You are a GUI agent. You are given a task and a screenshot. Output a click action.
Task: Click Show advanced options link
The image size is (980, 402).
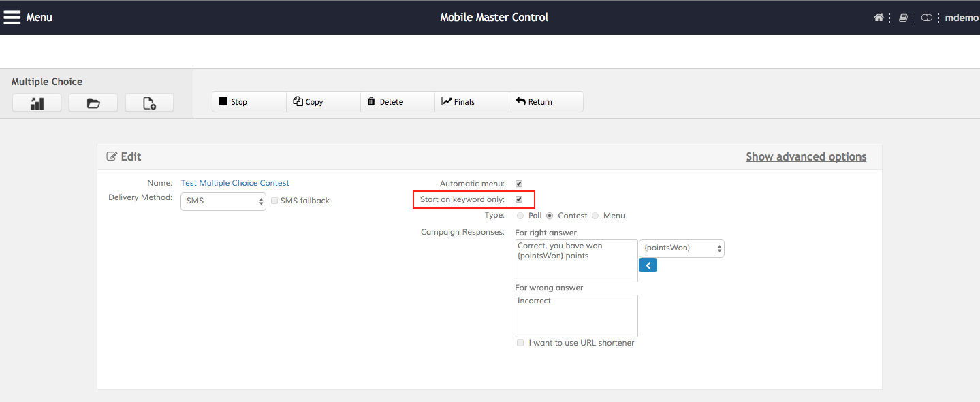806,156
